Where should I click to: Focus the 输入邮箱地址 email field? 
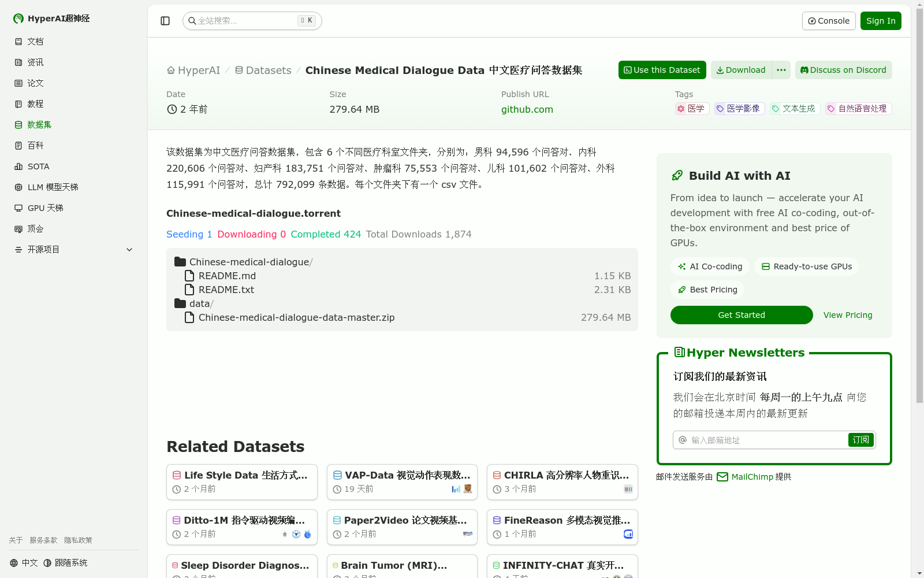coord(761,440)
